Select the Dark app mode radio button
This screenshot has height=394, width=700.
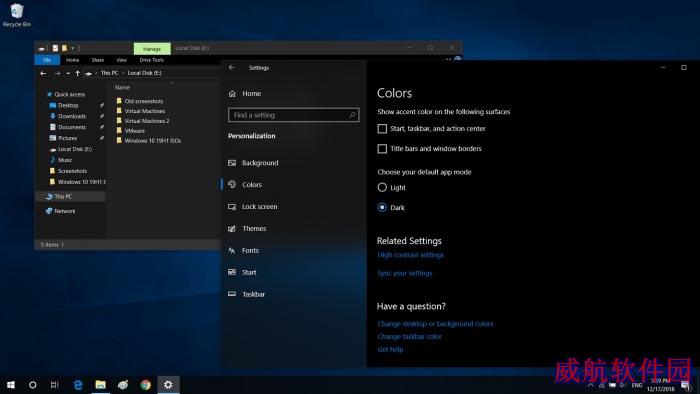[x=382, y=207]
